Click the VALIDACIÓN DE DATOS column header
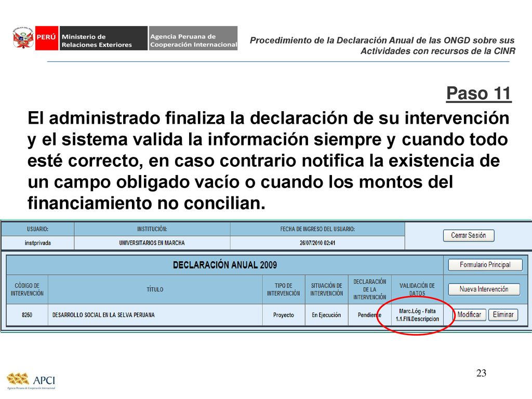The width and height of the screenshot is (532, 399). click(417, 289)
